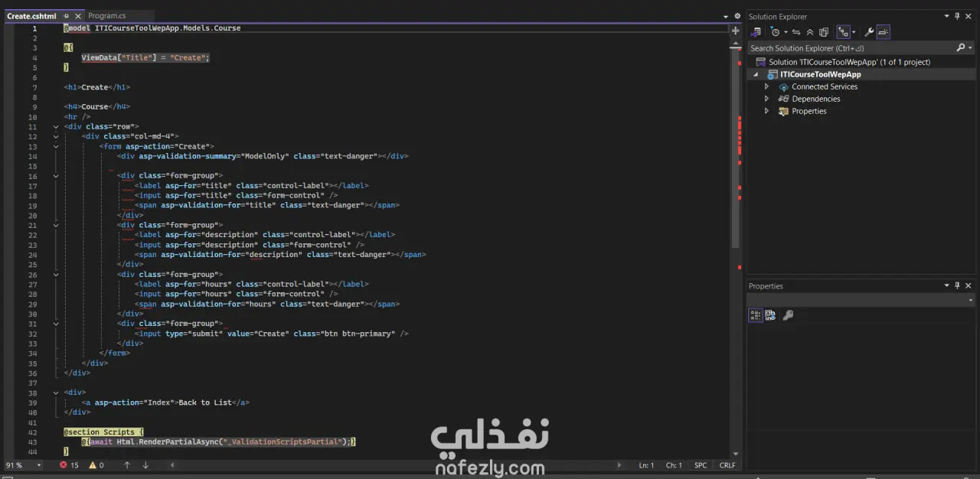Click the @model directive line

tap(152, 28)
